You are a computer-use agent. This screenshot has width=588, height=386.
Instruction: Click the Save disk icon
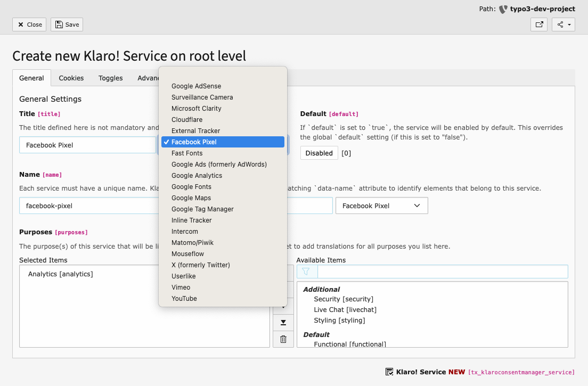59,24
